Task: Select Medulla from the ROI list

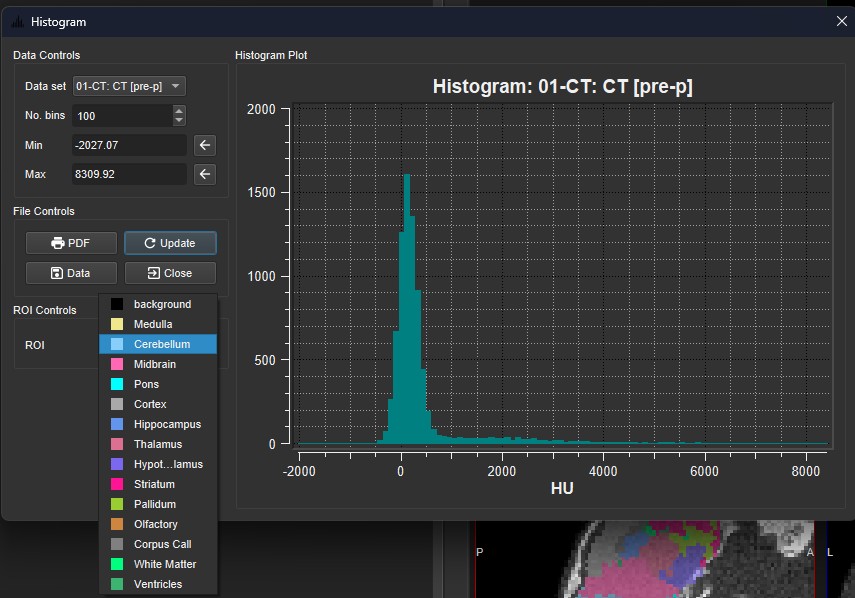Action: tap(158, 324)
